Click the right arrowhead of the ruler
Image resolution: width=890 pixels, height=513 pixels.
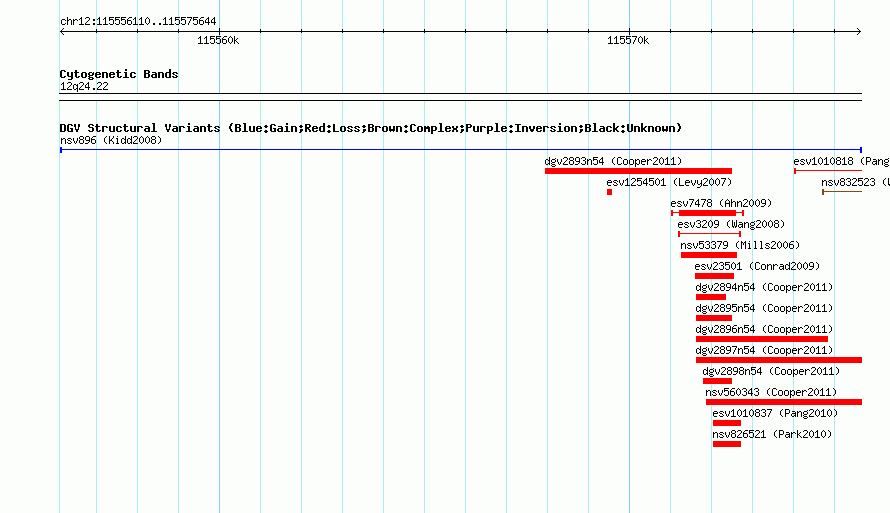[859, 31]
